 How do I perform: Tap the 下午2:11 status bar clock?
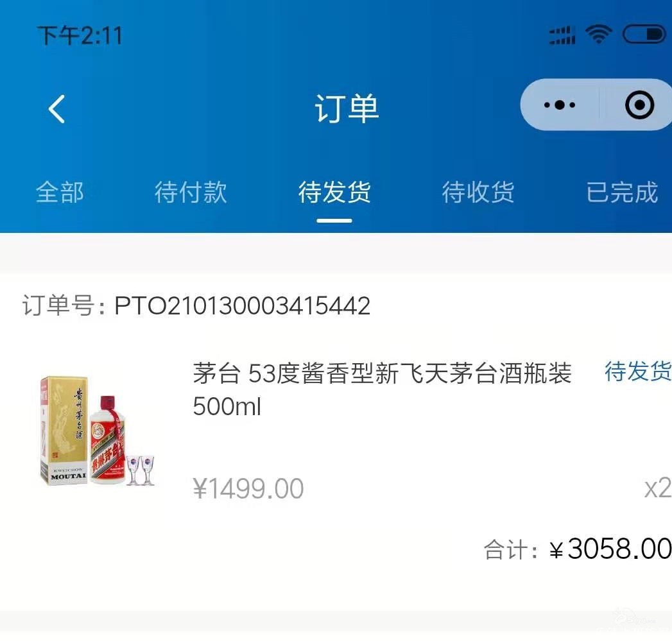[80, 35]
